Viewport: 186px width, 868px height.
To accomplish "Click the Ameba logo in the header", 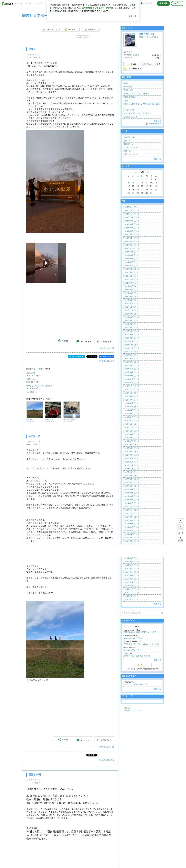I will pos(7,3).
